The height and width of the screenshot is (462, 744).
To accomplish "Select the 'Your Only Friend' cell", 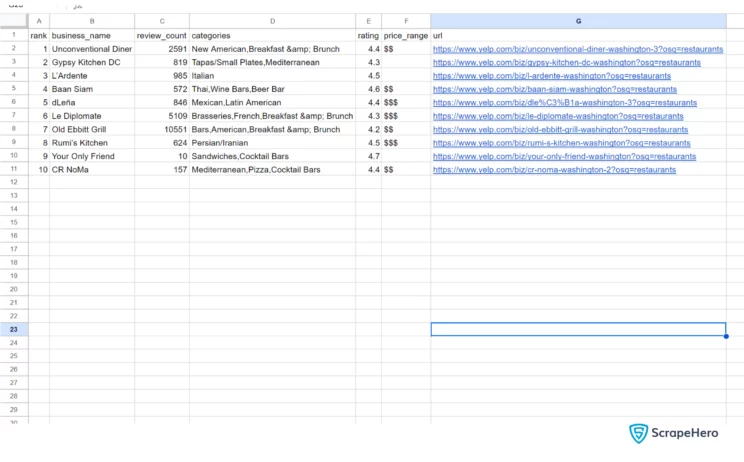I will click(x=92, y=156).
